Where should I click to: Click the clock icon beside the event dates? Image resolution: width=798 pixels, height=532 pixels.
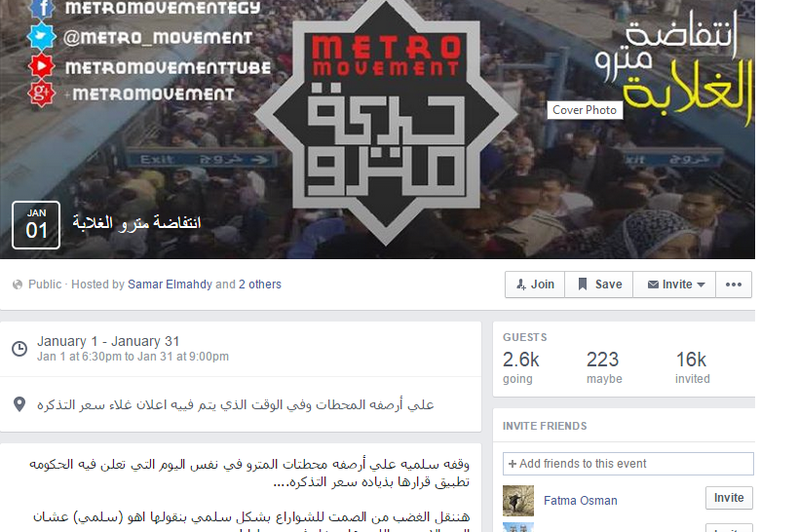(19, 349)
